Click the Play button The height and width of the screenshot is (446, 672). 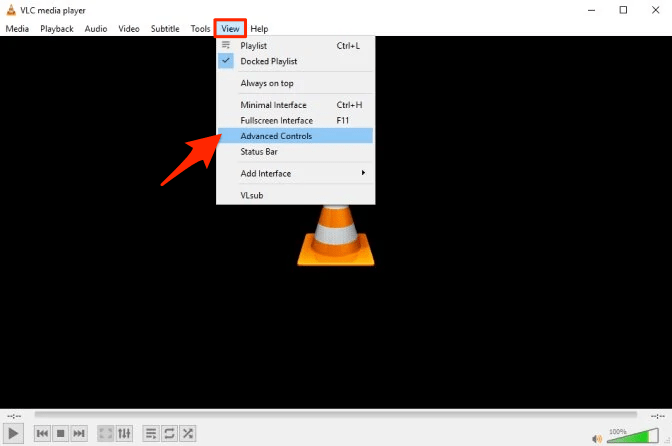pos(13,434)
